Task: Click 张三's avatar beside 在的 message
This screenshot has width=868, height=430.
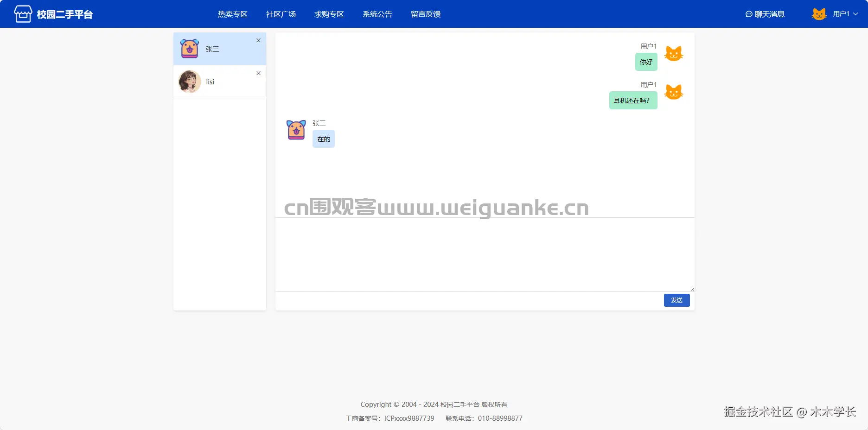Action: coord(296,130)
